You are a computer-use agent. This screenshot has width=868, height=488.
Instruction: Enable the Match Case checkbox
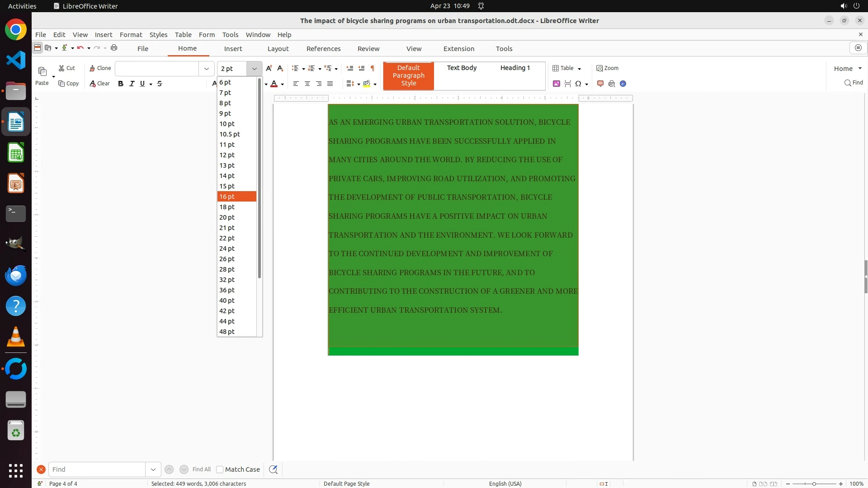click(220, 469)
